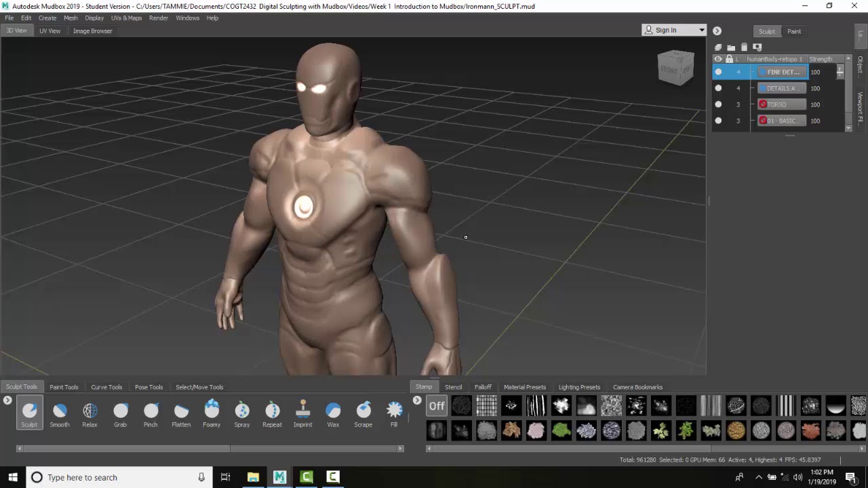Open the Material Presets tab
Image resolution: width=868 pixels, height=488 pixels.
coord(525,387)
